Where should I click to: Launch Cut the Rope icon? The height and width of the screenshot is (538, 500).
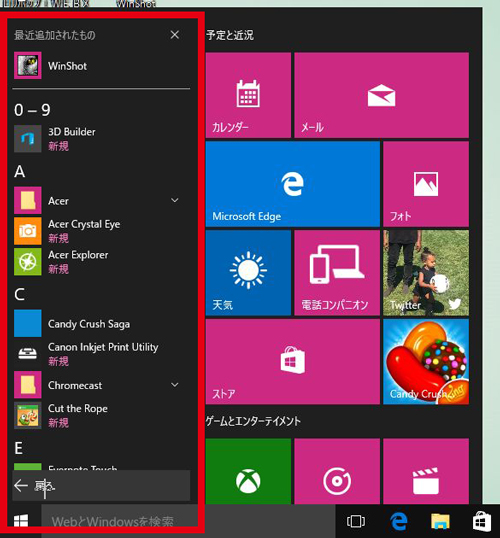[x=28, y=415]
